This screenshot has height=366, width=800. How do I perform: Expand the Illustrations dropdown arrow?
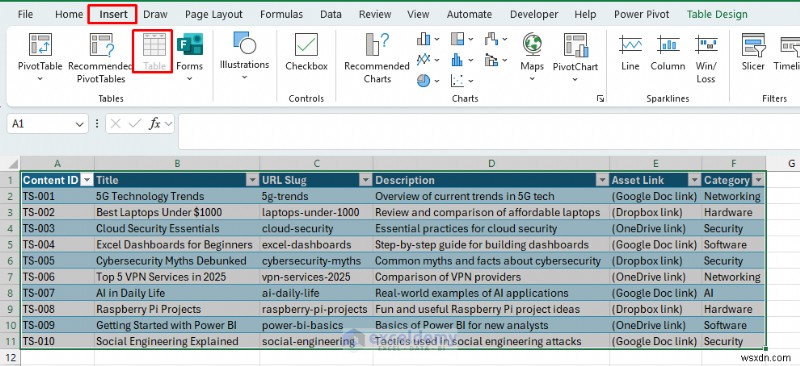[x=244, y=77]
